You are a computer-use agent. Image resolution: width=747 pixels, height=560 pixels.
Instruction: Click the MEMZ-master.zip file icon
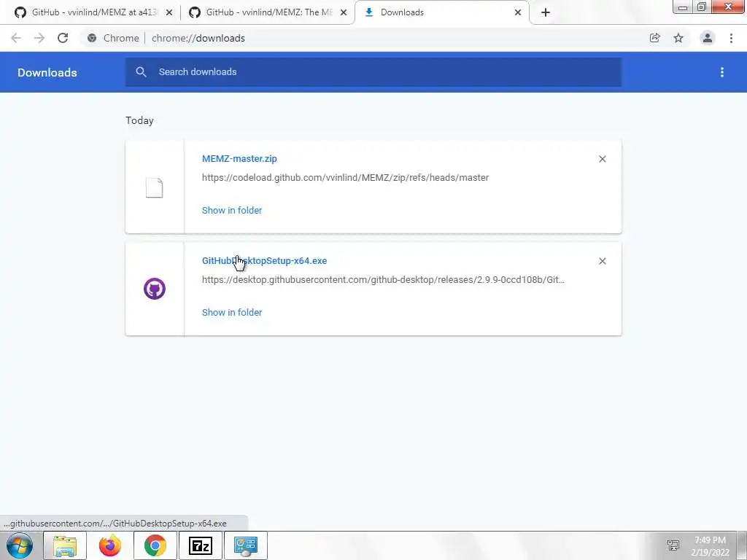point(155,187)
